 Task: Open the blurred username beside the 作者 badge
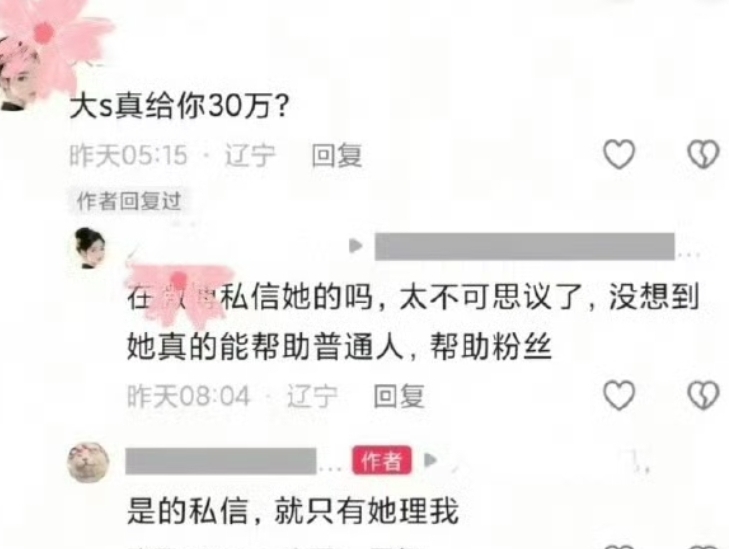coord(221,461)
